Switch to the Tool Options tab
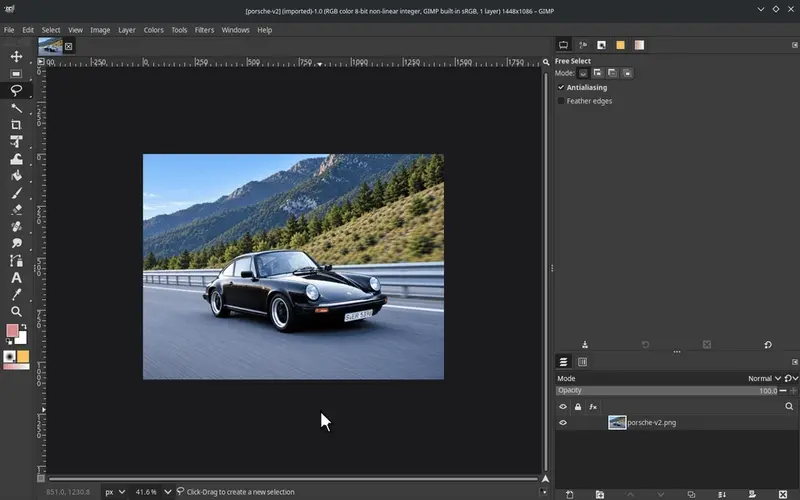The height and width of the screenshot is (500, 800). tap(563, 45)
